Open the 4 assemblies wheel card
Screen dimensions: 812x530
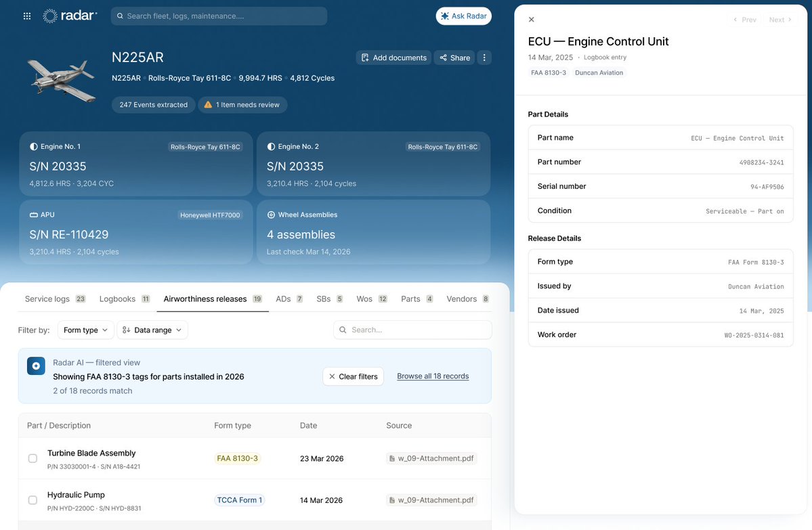pyautogui.click(x=373, y=232)
